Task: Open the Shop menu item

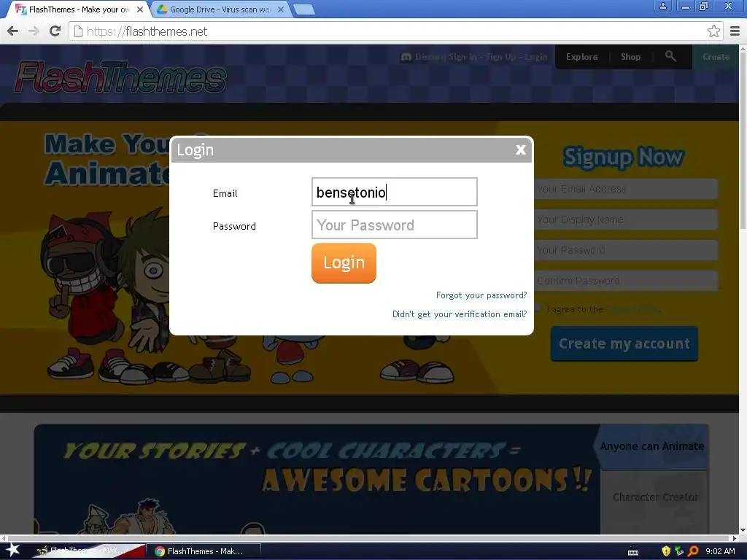Action: (630, 57)
